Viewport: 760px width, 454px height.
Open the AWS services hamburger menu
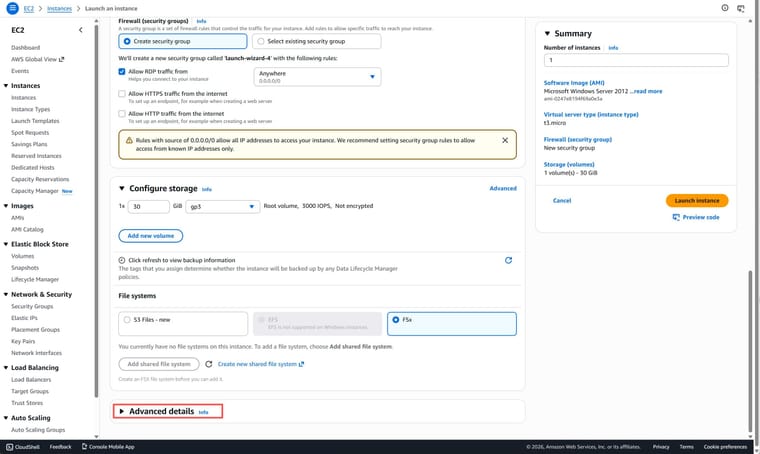point(12,8)
